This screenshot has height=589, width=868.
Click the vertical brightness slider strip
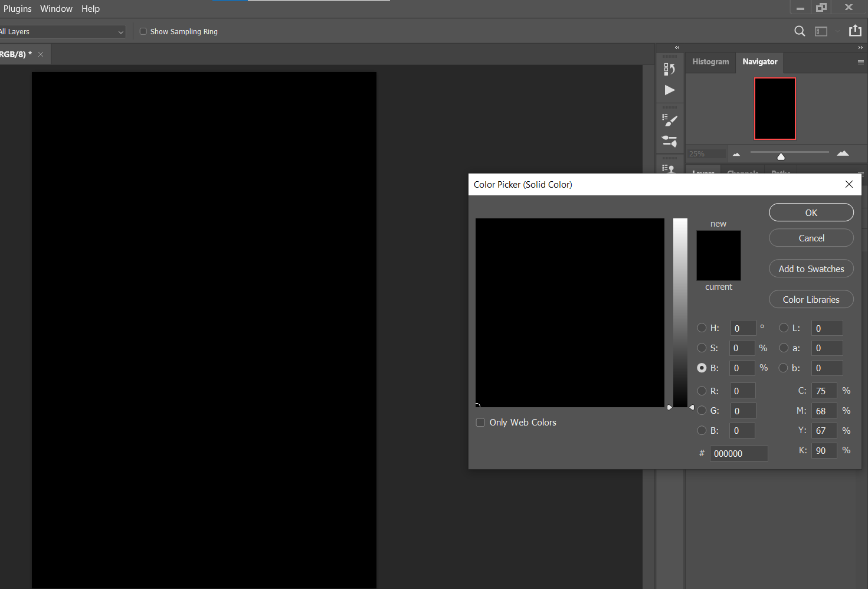pos(680,313)
